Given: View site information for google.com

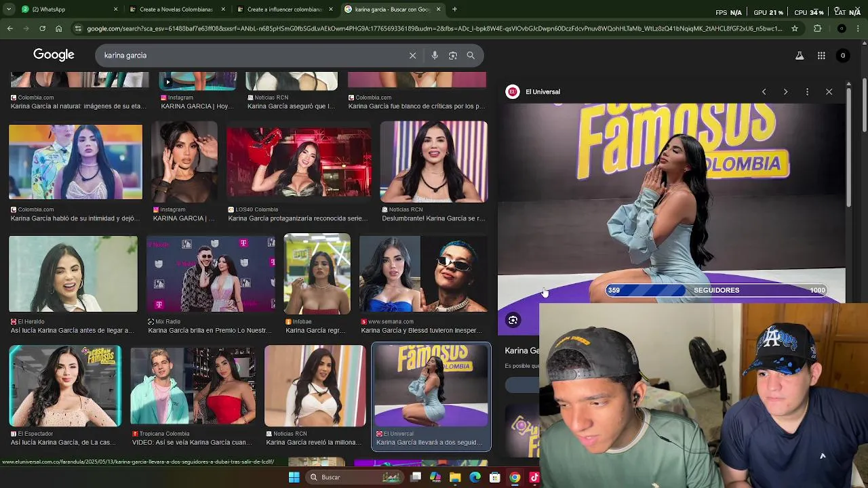Looking at the screenshot, I should click(79, 28).
